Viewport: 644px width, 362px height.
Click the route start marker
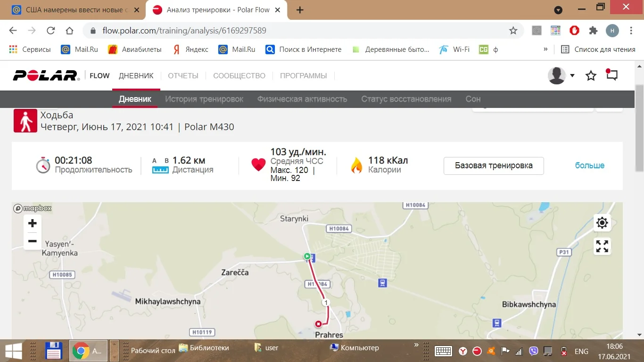tap(307, 256)
